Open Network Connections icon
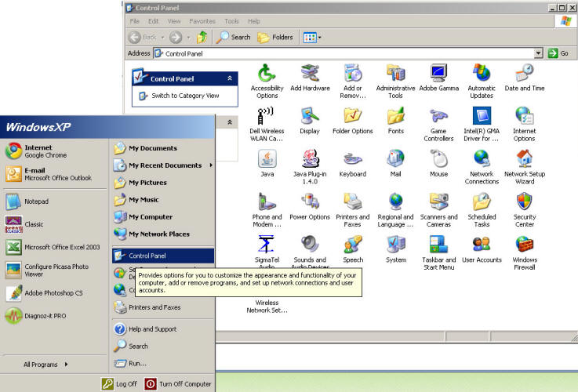 coord(482,159)
